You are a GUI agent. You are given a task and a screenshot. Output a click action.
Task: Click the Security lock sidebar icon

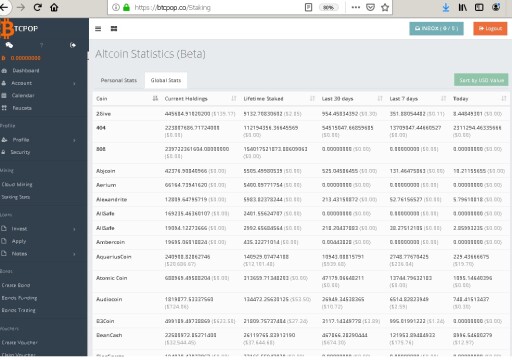click(3, 152)
